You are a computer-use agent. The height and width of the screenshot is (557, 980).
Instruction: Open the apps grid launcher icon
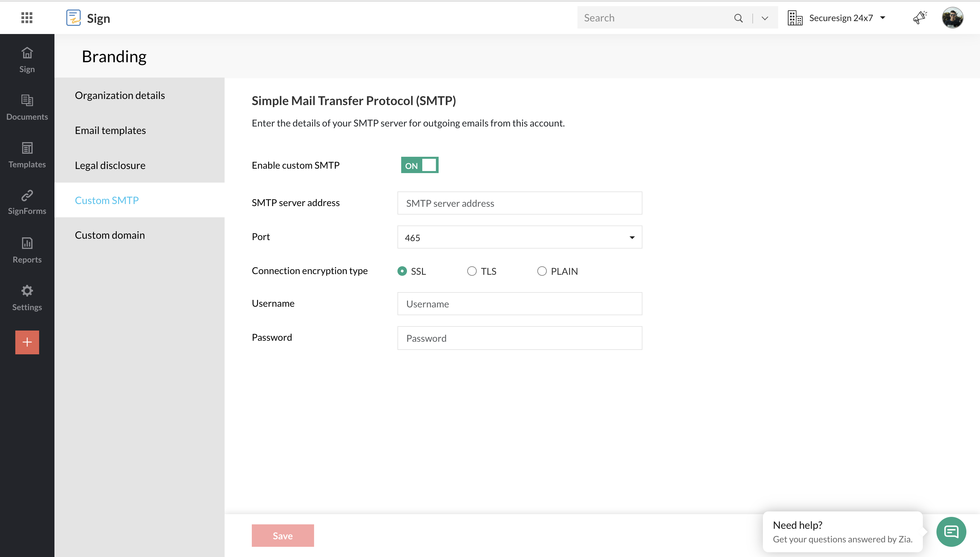coord(27,18)
